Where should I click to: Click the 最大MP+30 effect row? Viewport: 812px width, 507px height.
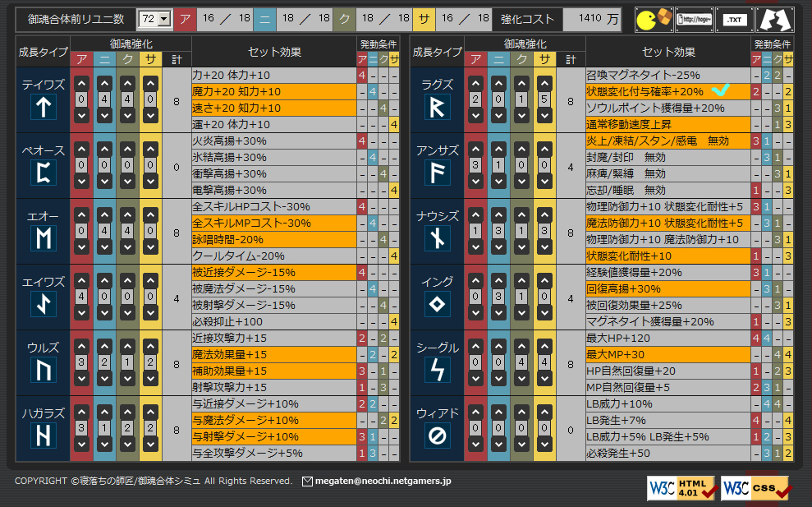(x=668, y=355)
